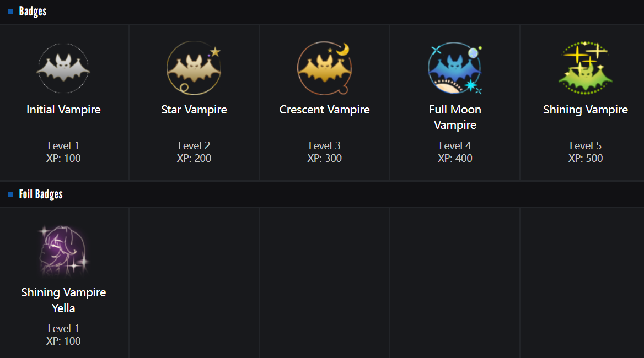Image resolution: width=644 pixels, height=358 pixels.
Task: Click the XP: 400 text
Action: (x=455, y=159)
